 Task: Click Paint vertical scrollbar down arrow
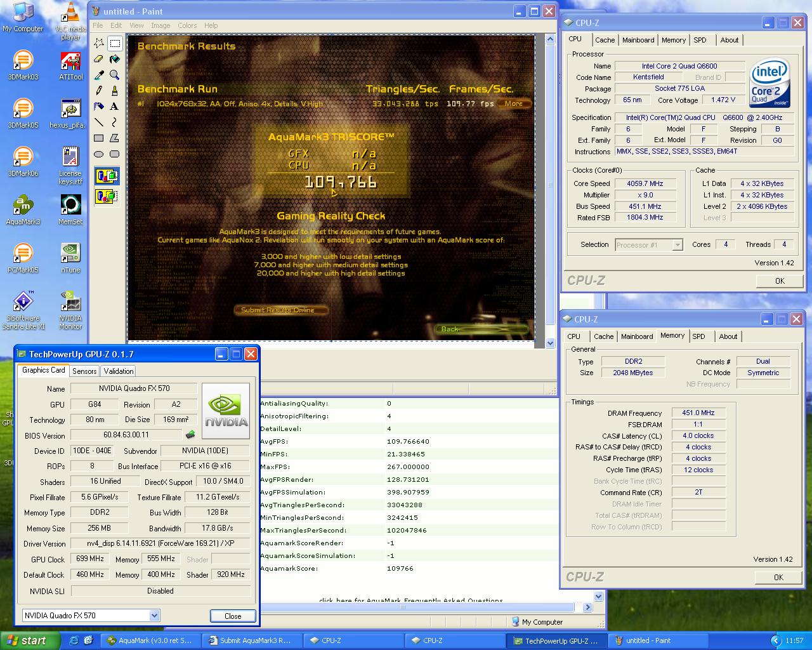(x=550, y=343)
